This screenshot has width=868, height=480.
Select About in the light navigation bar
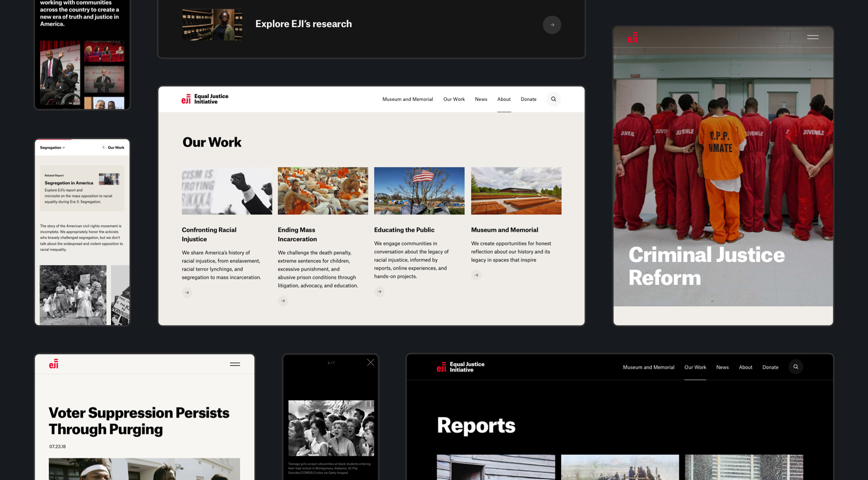pyautogui.click(x=503, y=99)
